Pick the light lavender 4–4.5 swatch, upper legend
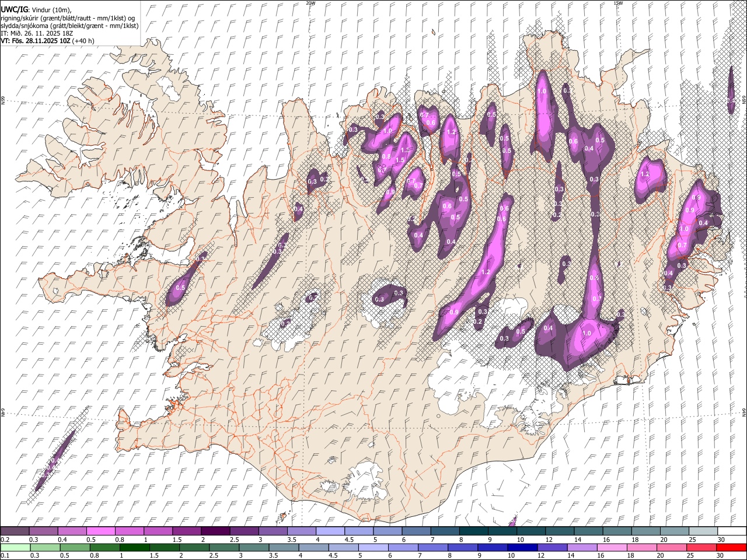The image size is (747, 560). click(x=330, y=531)
